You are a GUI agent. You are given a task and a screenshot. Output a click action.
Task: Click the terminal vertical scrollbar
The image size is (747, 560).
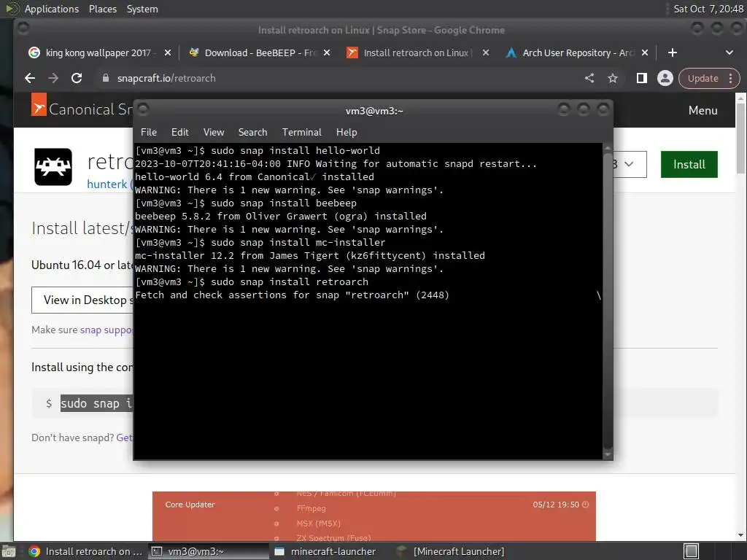tap(608, 300)
